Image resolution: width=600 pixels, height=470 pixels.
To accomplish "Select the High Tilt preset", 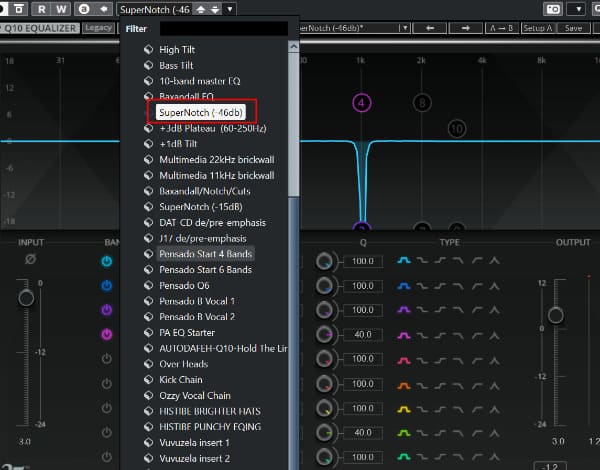I will [177, 50].
